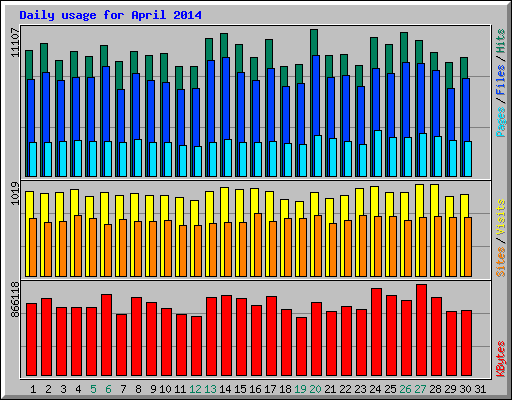Click day 21 on the x-axis
Image resolution: width=512 pixels, height=400 pixels.
point(330,389)
